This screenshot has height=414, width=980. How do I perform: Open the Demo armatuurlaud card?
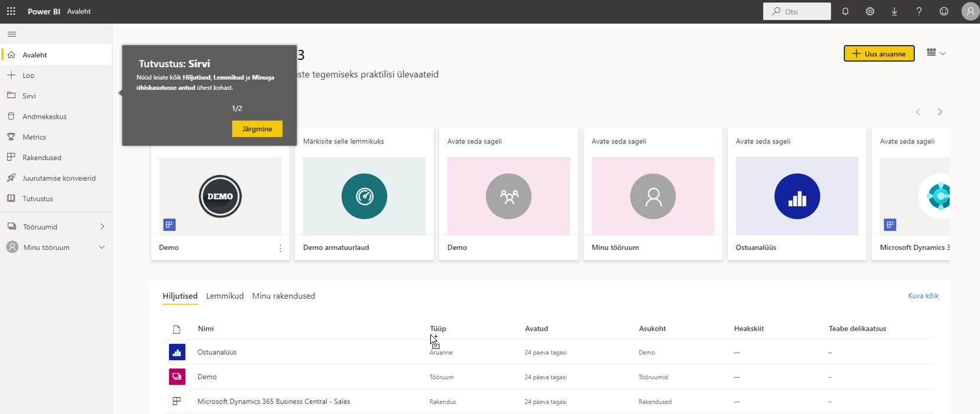(x=364, y=194)
